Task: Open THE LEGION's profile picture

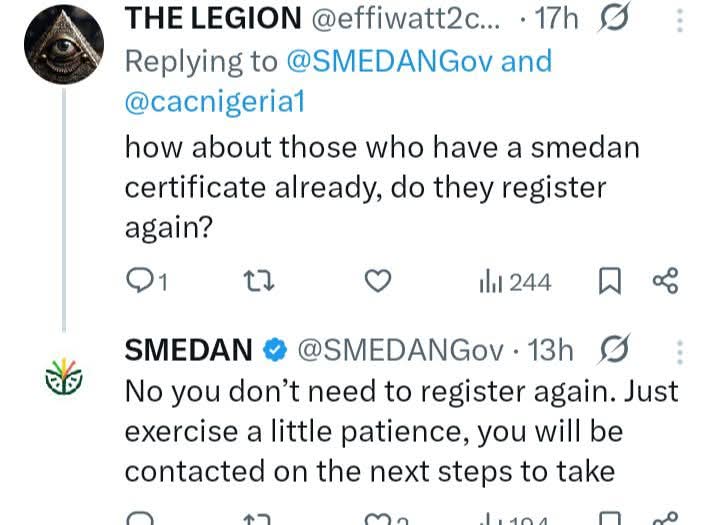Action: coord(63,46)
